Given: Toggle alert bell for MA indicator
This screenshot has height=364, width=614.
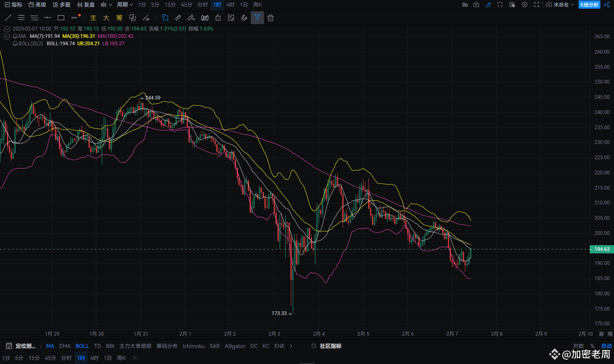Looking at the screenshot, I should point(15,36).
